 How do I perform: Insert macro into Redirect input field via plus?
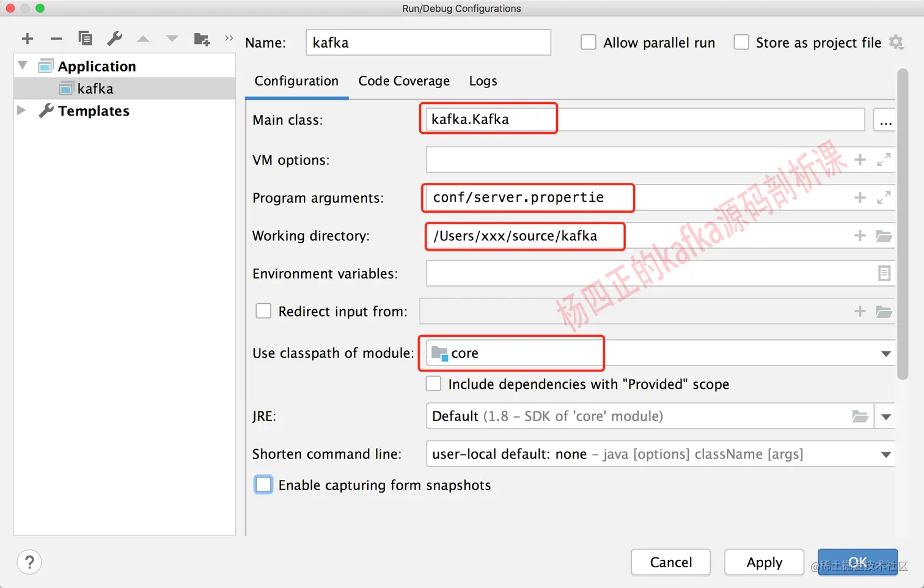coord(860,311)
